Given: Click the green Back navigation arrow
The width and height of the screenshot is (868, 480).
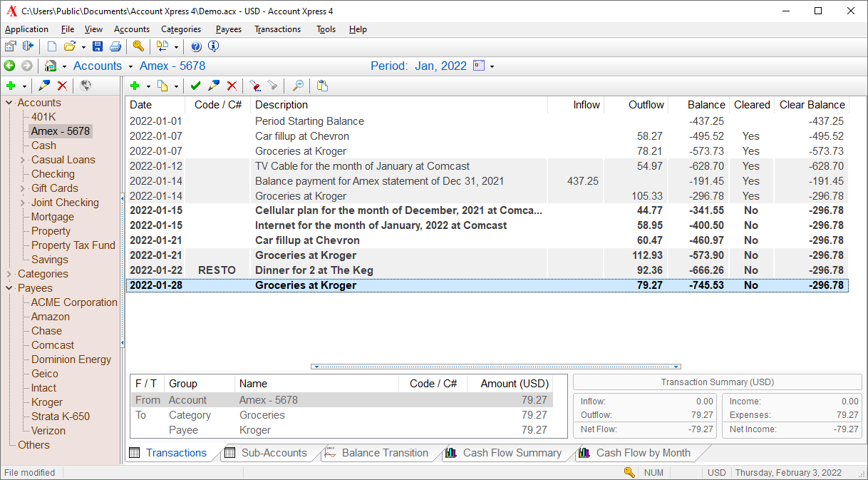Looking at the screenshot, I should pos(9,66).
